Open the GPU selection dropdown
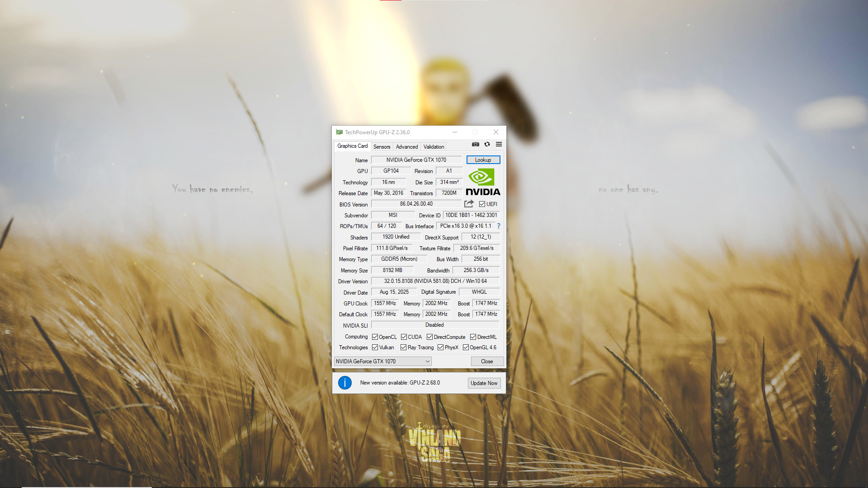This screenshot has width=868, height=488. [x=382, y=361]
